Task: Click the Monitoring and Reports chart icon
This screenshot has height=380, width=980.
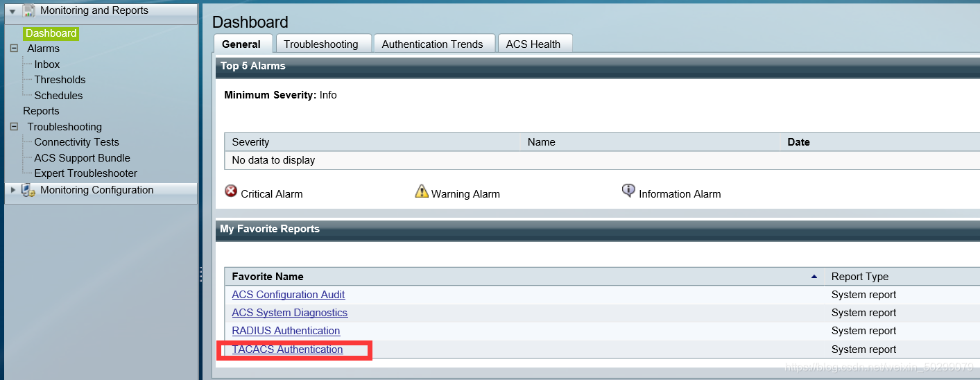Action: [28, 10]
